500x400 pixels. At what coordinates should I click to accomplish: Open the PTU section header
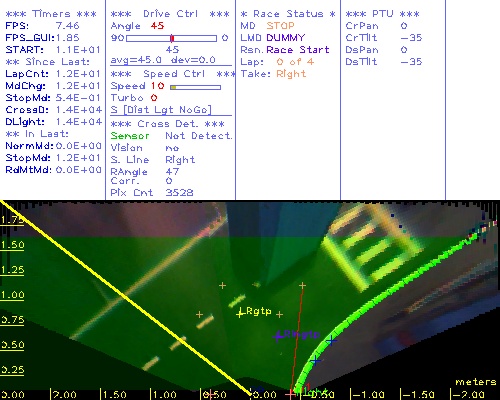(382, 14)
